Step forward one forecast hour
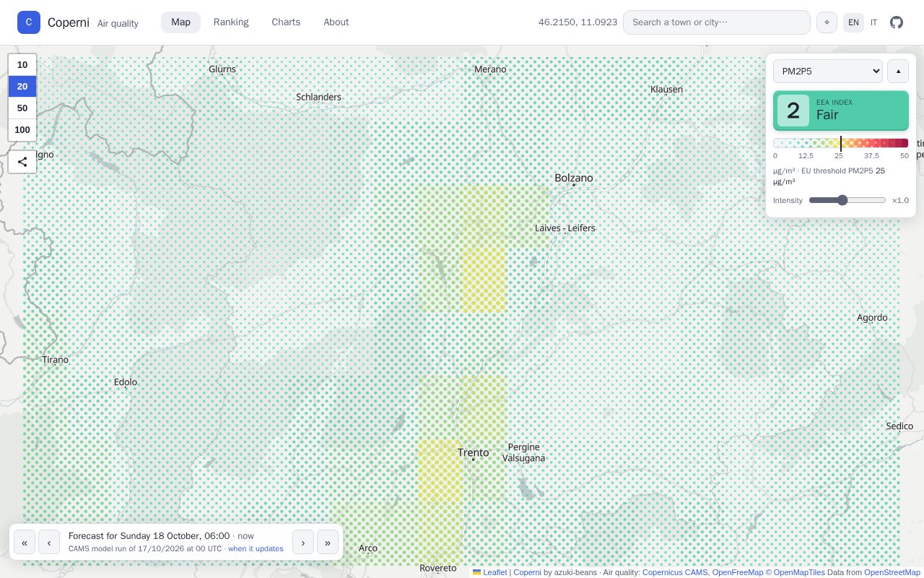Viewport: 924px width, 578px height. pos(303,542)
